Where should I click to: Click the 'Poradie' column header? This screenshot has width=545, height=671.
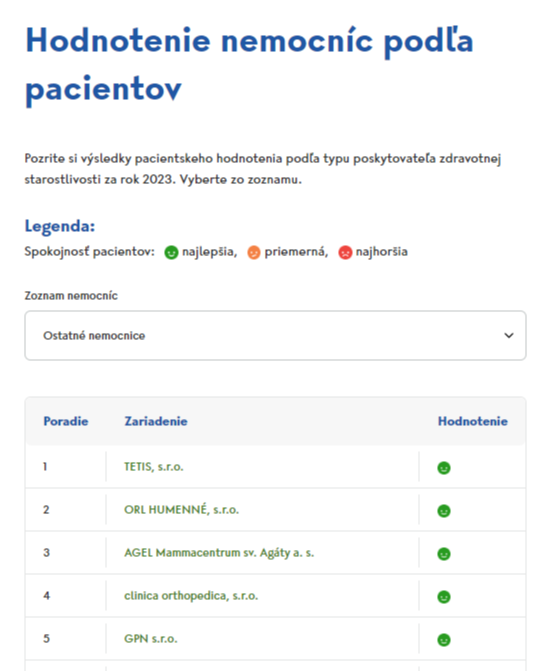pyautogui.click(x=66, y=421)
